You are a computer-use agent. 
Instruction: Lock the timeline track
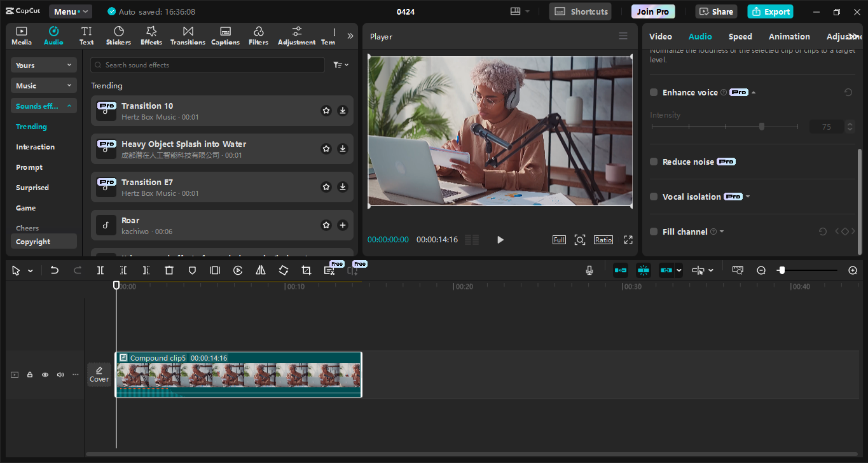tap(29, 375)
